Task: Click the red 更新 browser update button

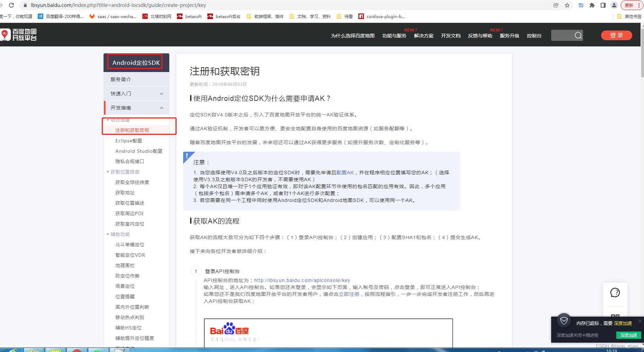Action: tap(632, 5)
